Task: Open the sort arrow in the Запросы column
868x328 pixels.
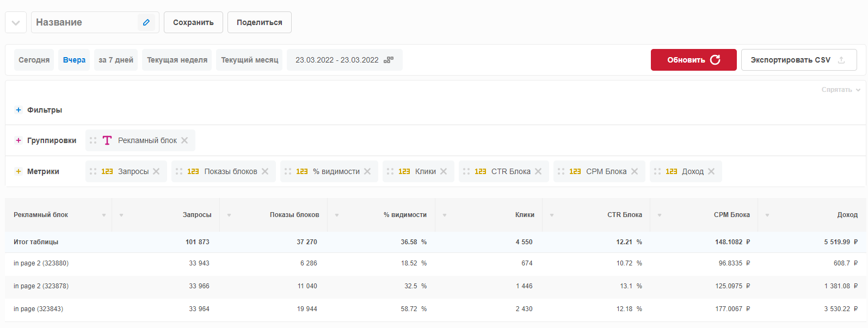Action: tap(121, 215)
